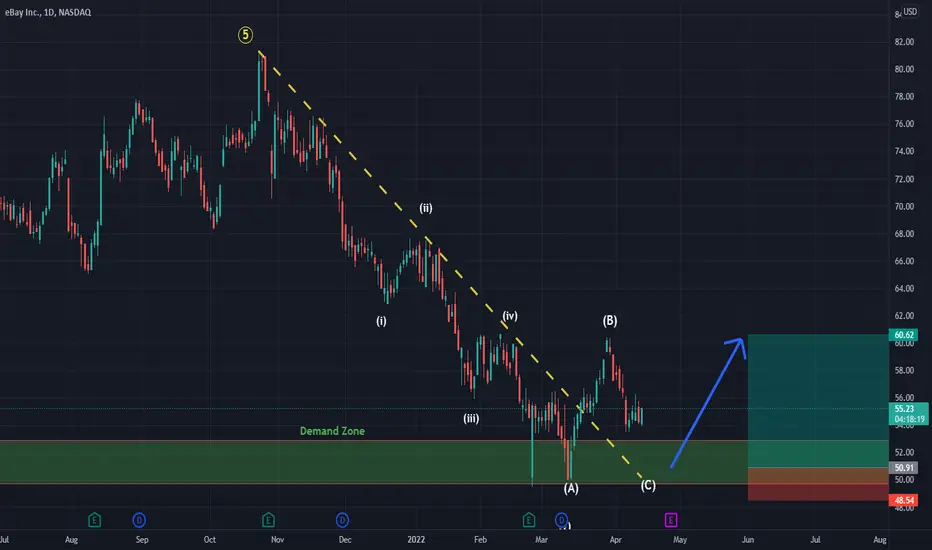932x550 pixels.
Task: Select the (ii) wave label
Action: pos(426,208)
